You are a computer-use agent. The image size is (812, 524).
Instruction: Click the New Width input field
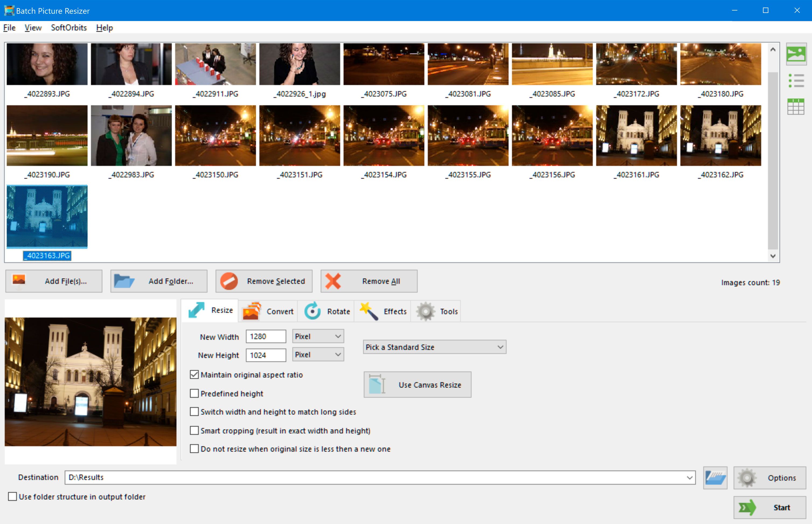(x=266, y=336)
